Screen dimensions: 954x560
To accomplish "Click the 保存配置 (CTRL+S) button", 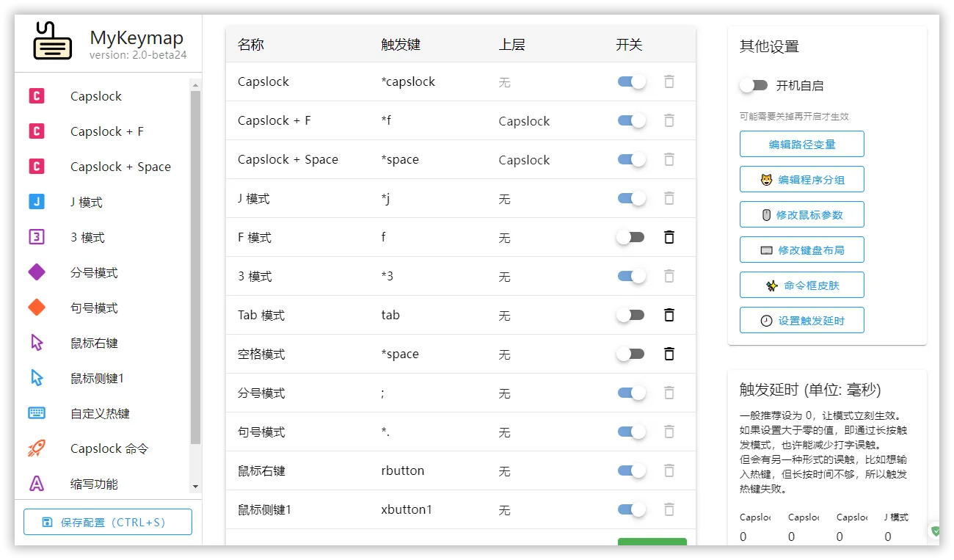I will pos(108,522).
